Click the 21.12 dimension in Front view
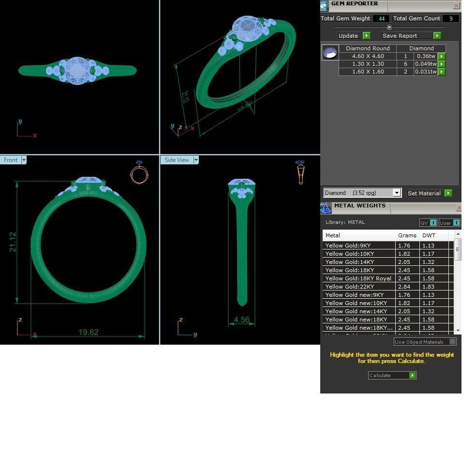 (x=13, y=242)
